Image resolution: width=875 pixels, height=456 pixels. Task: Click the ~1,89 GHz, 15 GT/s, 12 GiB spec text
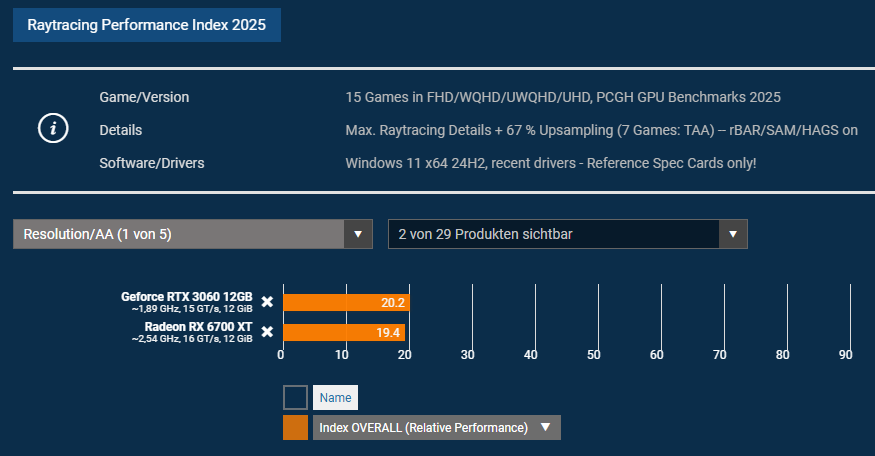pos(193,309)
